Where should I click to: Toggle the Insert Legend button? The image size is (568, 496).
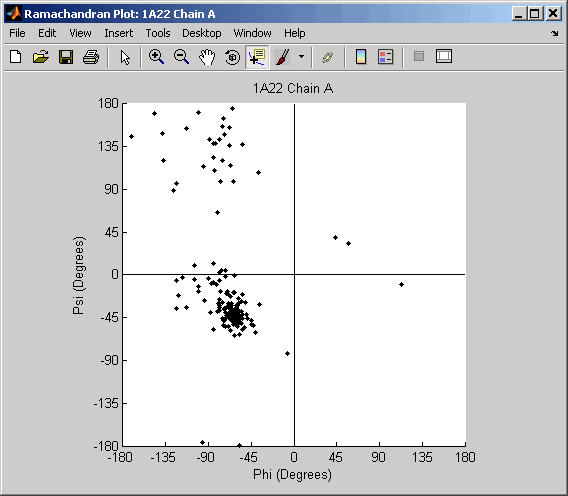click(x=385, y=57)
